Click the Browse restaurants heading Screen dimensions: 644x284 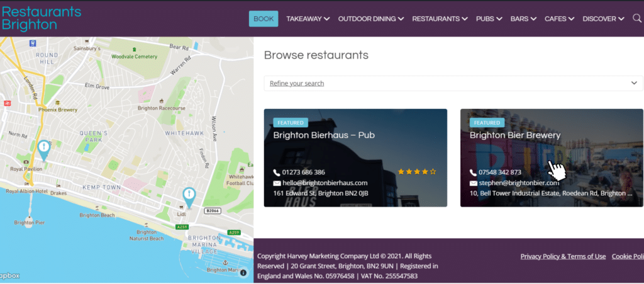point(316,55)
